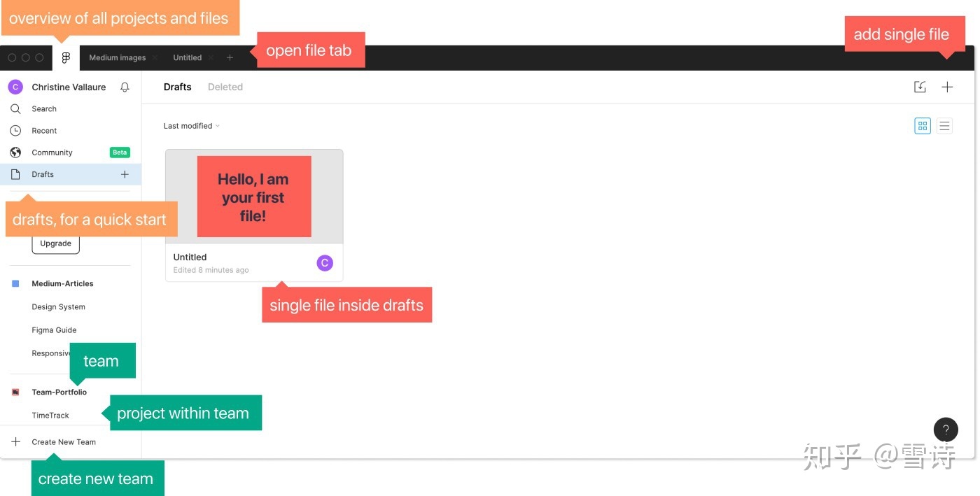Open the Design System project

(x=58, y=307)
